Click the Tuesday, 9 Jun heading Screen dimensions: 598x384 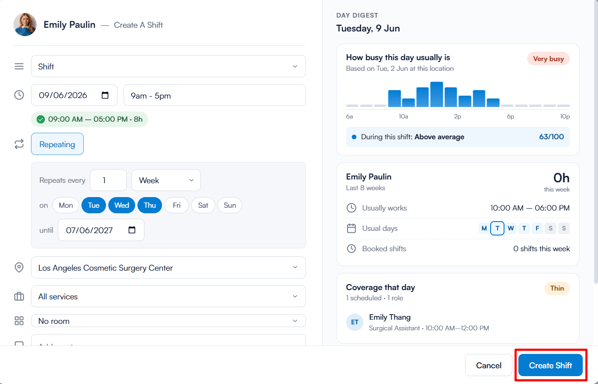(x=368, y=28)
